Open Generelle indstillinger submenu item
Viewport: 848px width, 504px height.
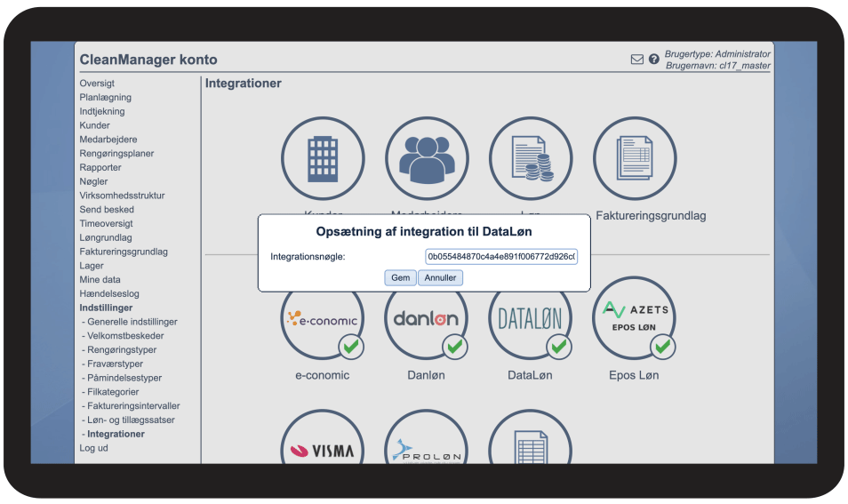132,323
